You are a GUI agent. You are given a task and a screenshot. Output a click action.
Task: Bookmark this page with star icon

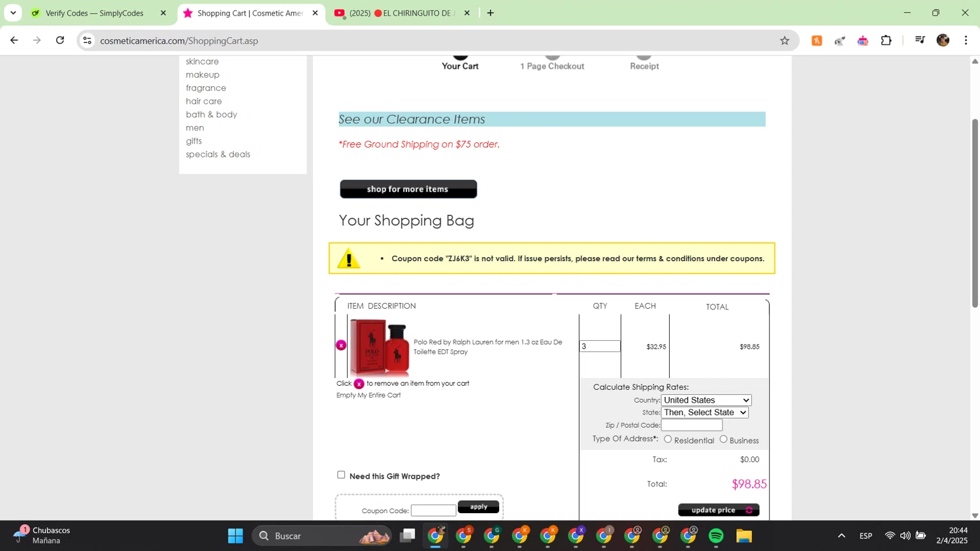tap(785, 40)
